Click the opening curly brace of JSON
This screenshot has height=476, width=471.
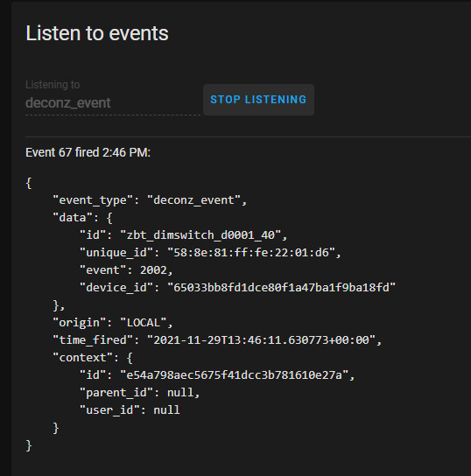[29, 183]
